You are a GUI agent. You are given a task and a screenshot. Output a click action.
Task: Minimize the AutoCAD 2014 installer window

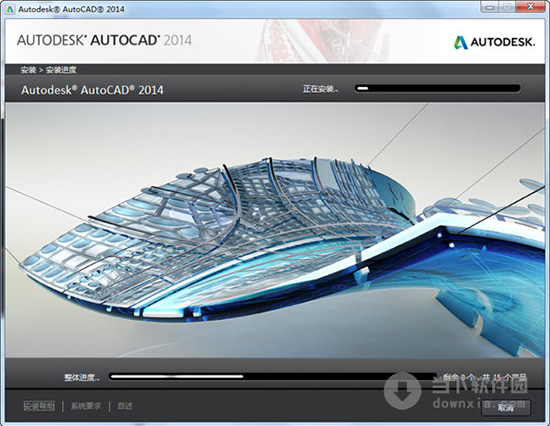490,7
